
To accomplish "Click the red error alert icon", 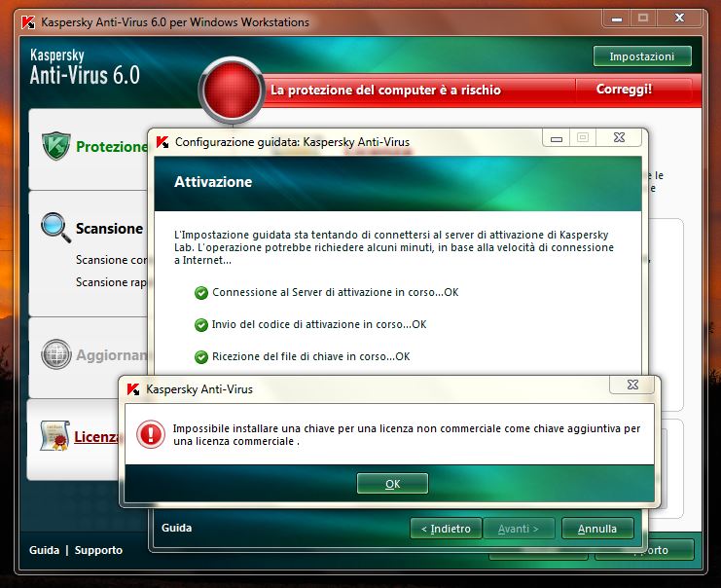I will pyautogui.click(x=151, y=434).
